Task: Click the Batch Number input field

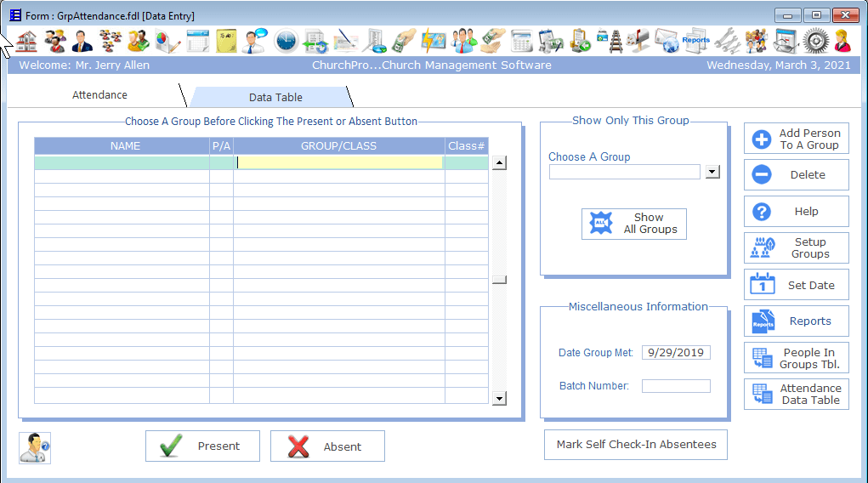Action: click(676, 386)
